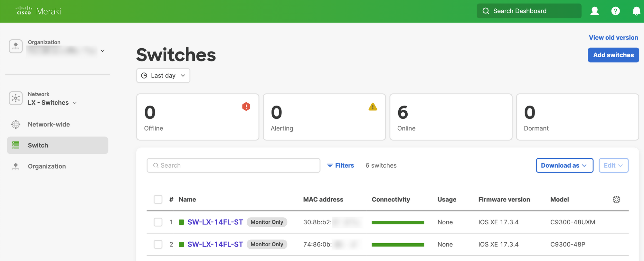This screenshot has width=644, height=261.
Task: Sort by the Firmware version column header
Action: tap(504, 200)
